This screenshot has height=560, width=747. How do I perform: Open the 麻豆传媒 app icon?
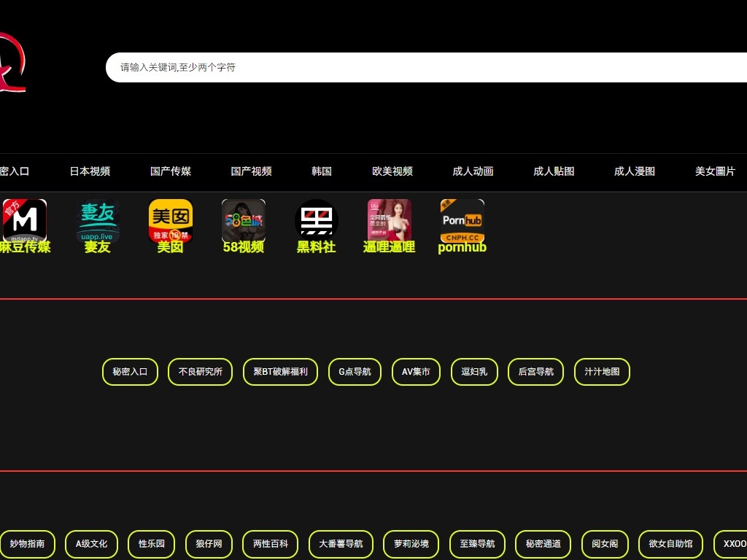click(x=25, y=221)
